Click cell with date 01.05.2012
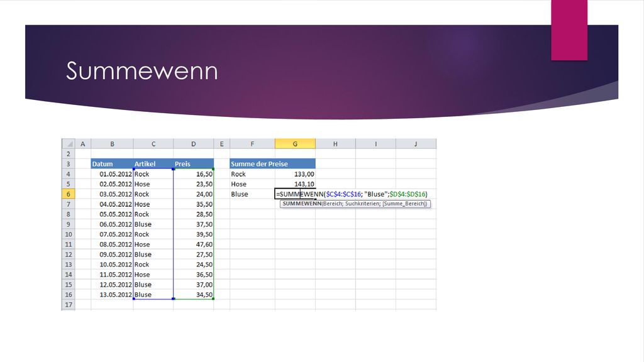This screenshot has width=644, height=362. click(x=112, y=174)
